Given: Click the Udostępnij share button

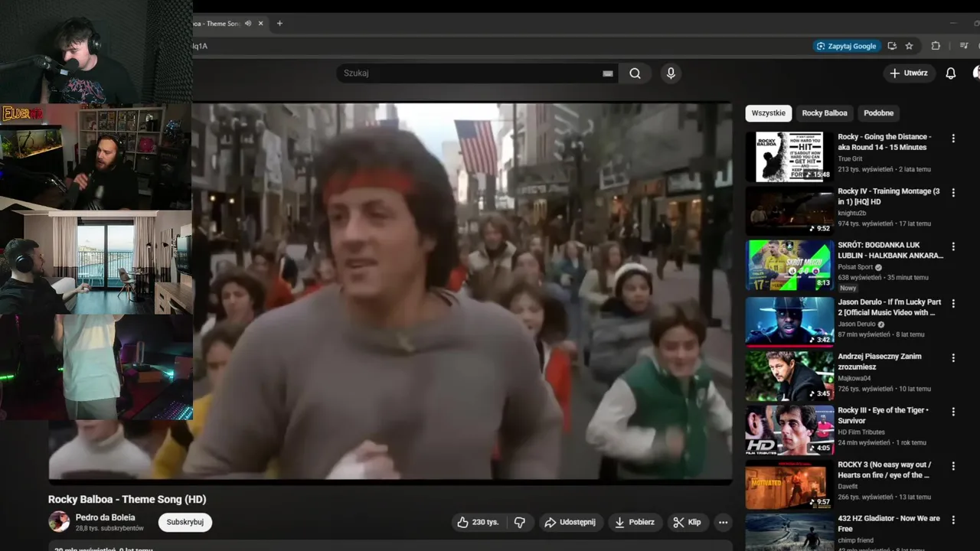Looking at the screenshot, I should pyautogui.click(x=570, y=522).
